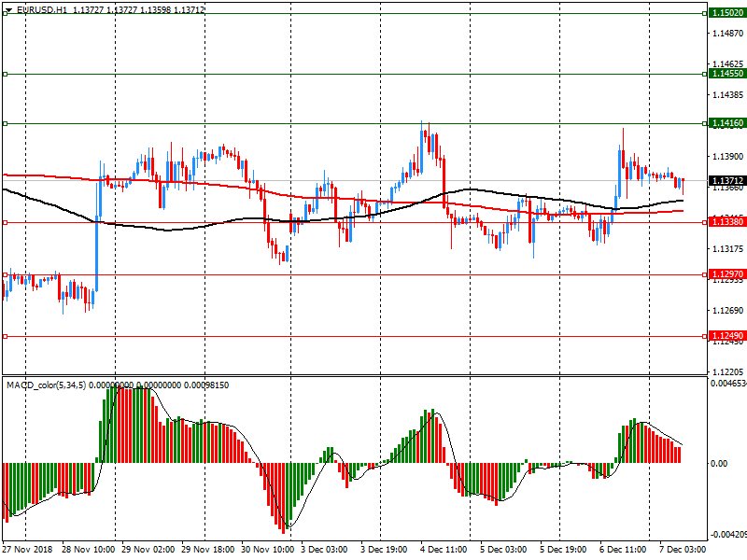Click the 30 Nov 10:00 time label

[x=267, y=549]
